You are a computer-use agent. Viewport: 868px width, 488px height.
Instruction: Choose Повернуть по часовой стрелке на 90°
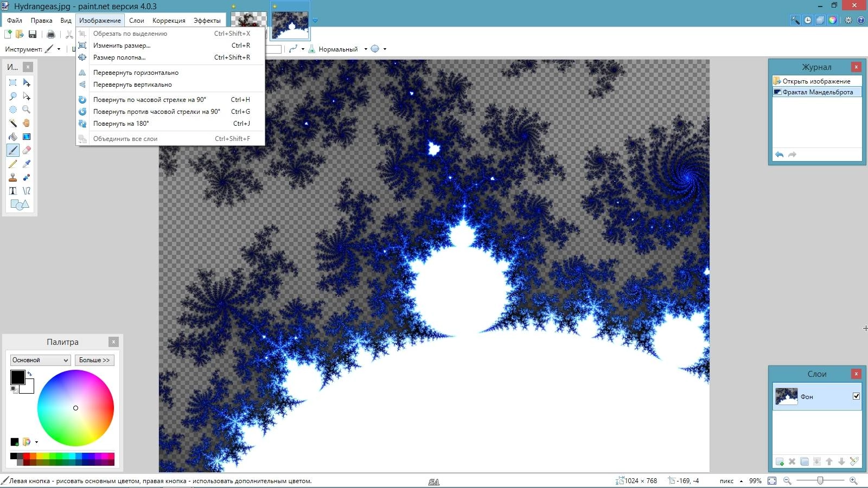coord(170,100)
